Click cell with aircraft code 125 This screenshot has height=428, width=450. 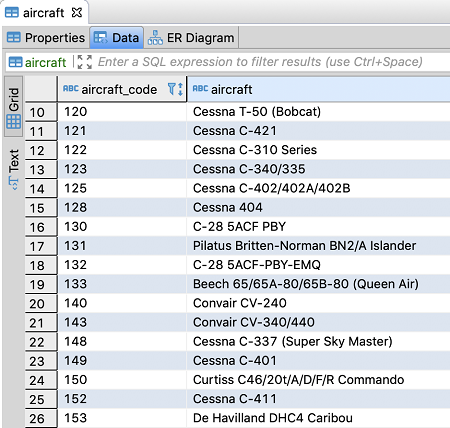tap(122, 188)
